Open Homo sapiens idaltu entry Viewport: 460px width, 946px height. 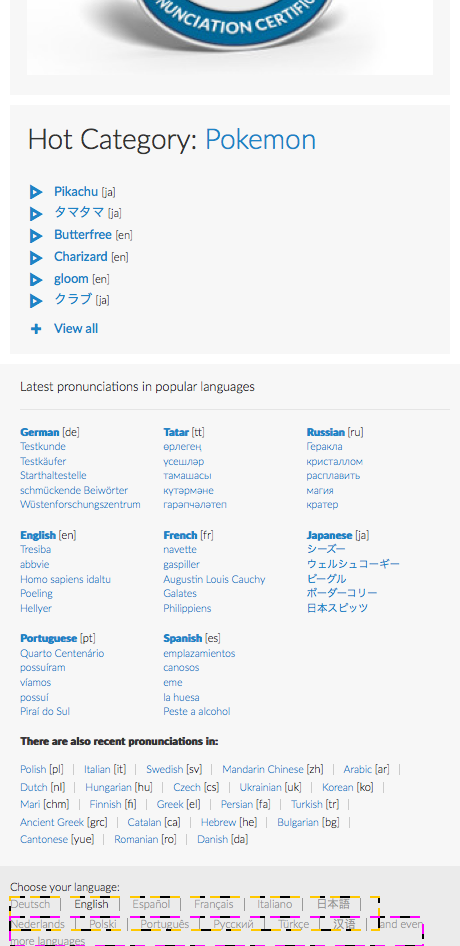65,579
